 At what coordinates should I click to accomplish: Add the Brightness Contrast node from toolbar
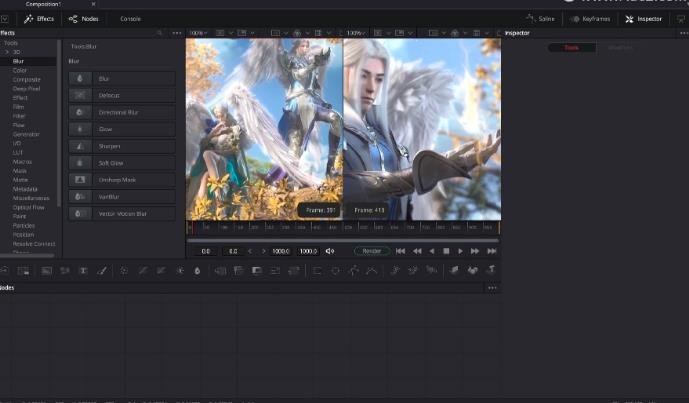pos(180,271)
